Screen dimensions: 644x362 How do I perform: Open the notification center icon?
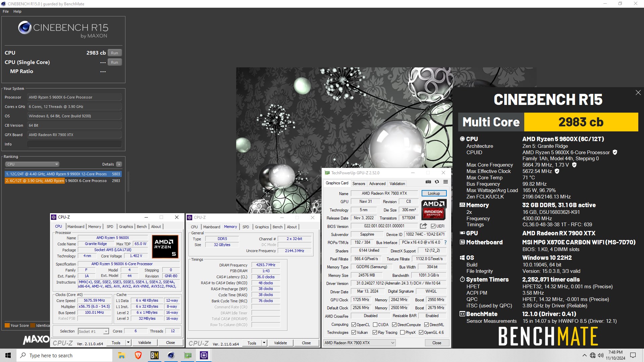633,355
